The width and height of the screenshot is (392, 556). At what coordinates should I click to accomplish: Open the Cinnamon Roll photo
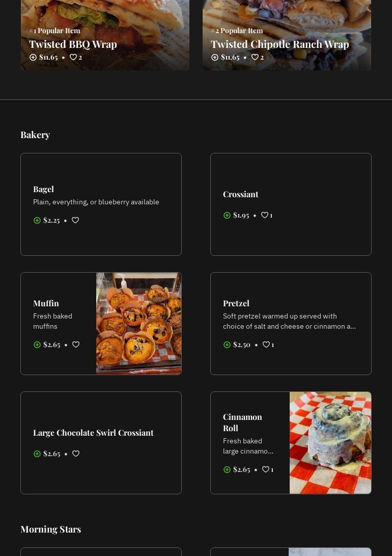tap(330, 443)
